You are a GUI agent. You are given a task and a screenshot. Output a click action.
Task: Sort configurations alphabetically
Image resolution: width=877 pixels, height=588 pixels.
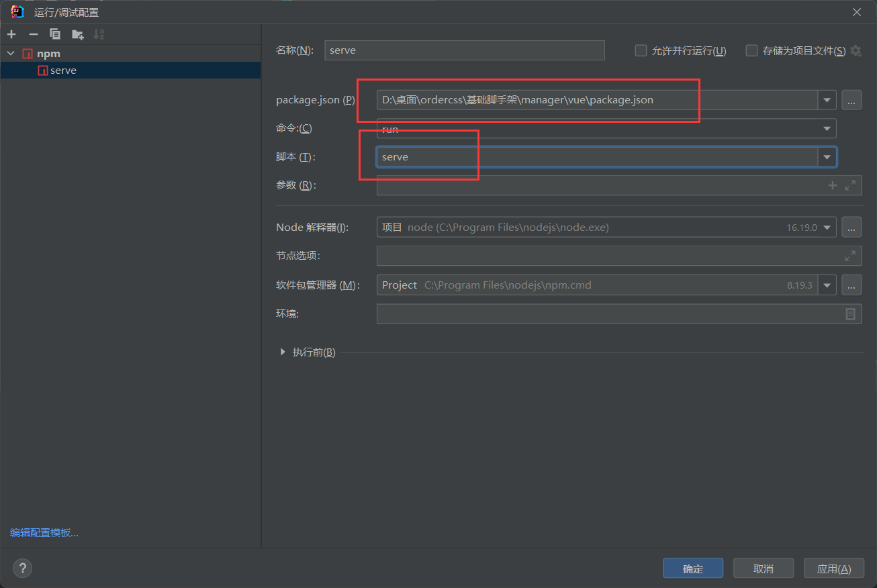(x=99, y=34)
